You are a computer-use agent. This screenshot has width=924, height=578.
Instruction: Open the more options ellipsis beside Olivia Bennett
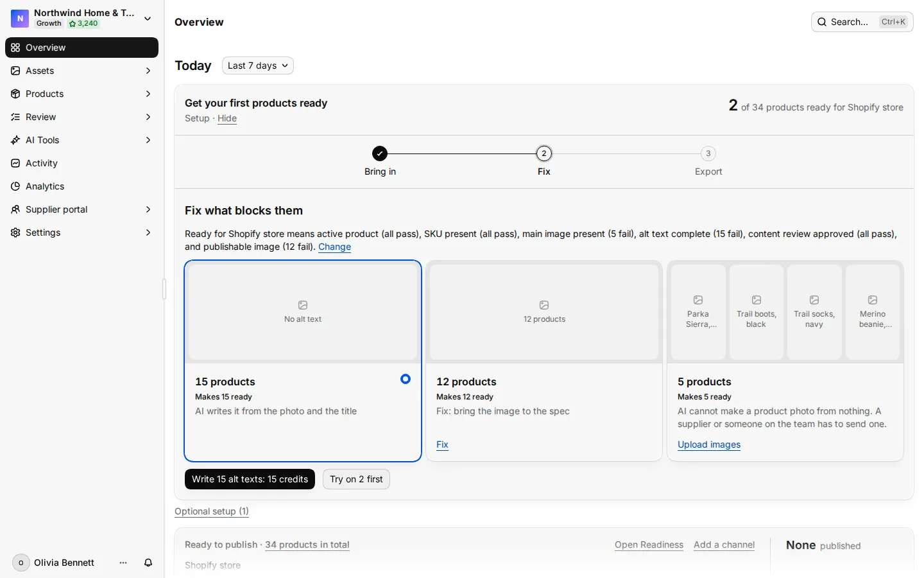pyautogui.click(x=123, y=563)
